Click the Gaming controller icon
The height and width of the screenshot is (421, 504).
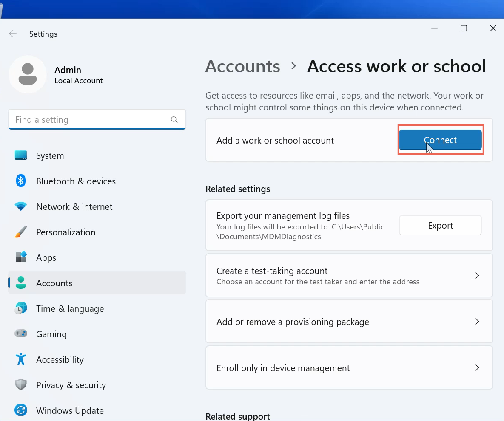tap(21, 334)
